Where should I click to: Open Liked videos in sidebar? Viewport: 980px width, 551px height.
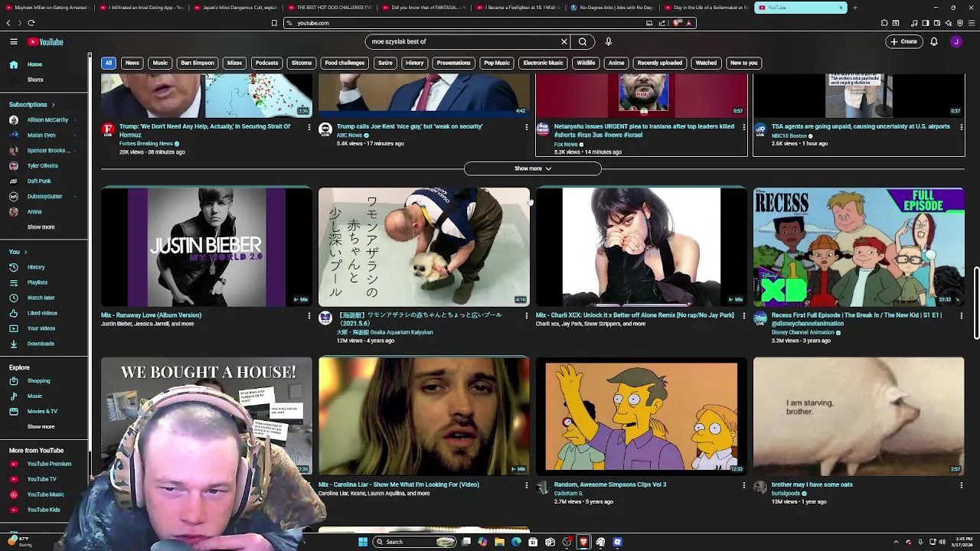pyautogui.click(x=44, y=313)
